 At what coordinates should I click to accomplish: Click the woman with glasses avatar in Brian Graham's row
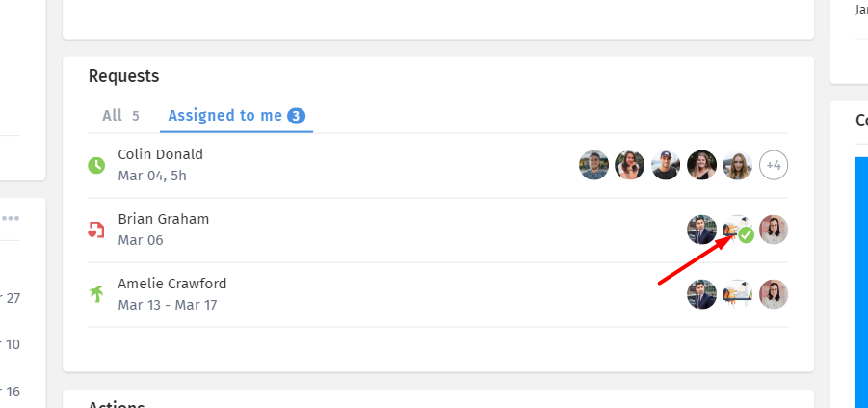774,230
